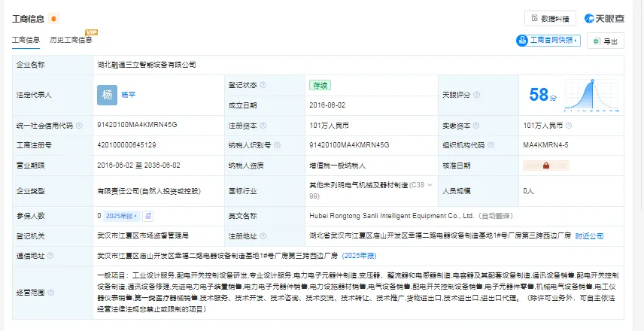Select the 工商信息 tab

point(26,40)
